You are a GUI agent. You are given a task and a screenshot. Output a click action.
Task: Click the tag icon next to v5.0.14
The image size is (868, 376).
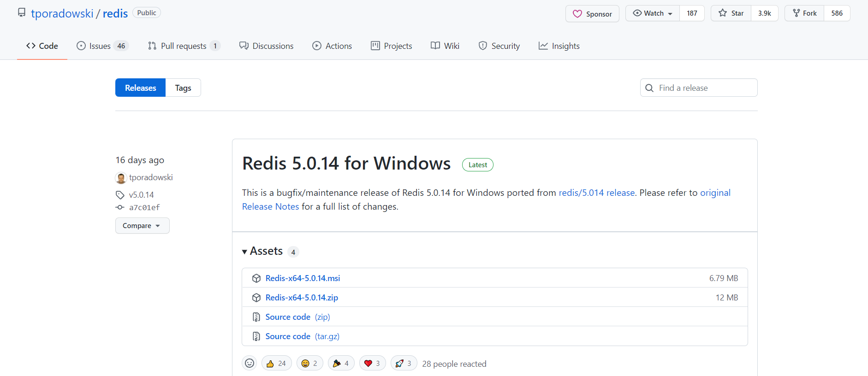point(120,195)
